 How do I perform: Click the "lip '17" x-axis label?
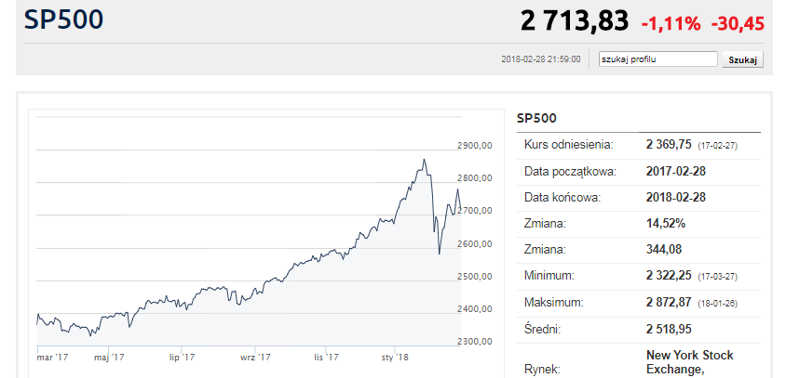click(182, 357)
